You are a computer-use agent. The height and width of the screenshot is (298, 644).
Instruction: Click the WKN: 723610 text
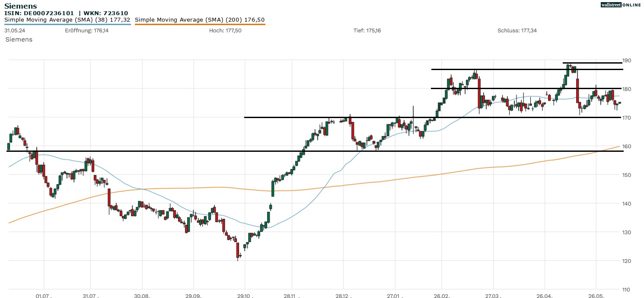pos(106,13)
